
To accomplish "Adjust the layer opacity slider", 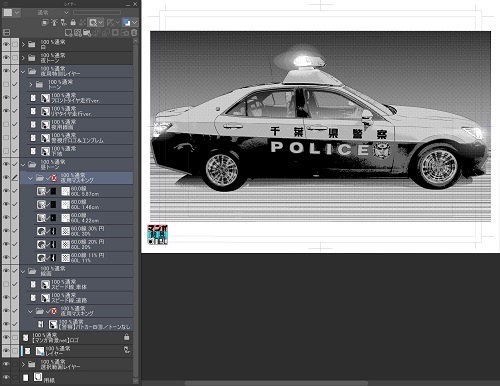I will point(97,13).
